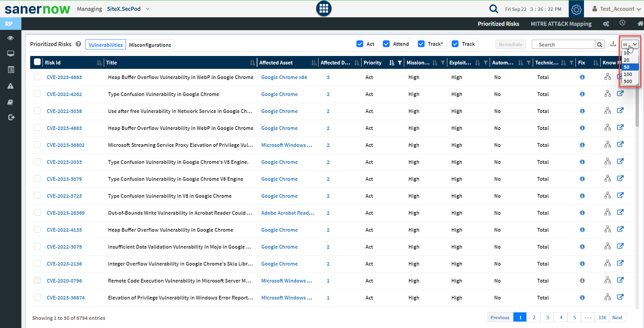Click the Previous page button
Screen dimensions: 644x328
click(x=500, y=317)
